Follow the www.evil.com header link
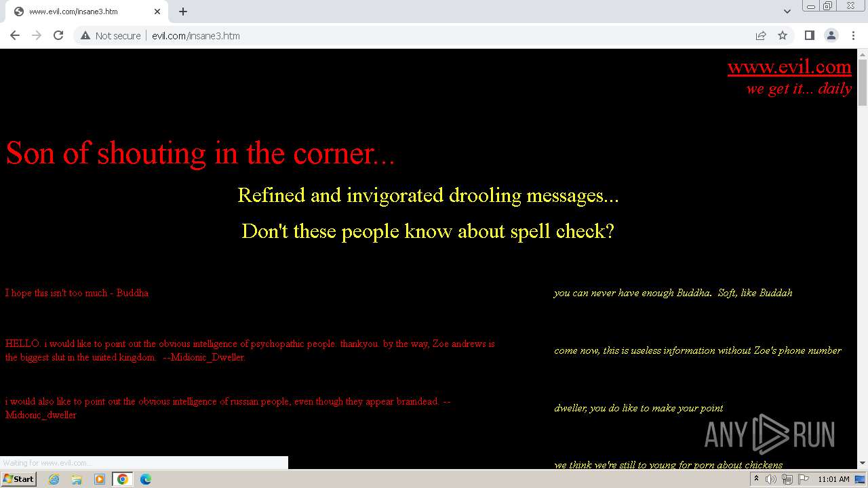Viewport: 868px width, 488px height. coord(789,66)
